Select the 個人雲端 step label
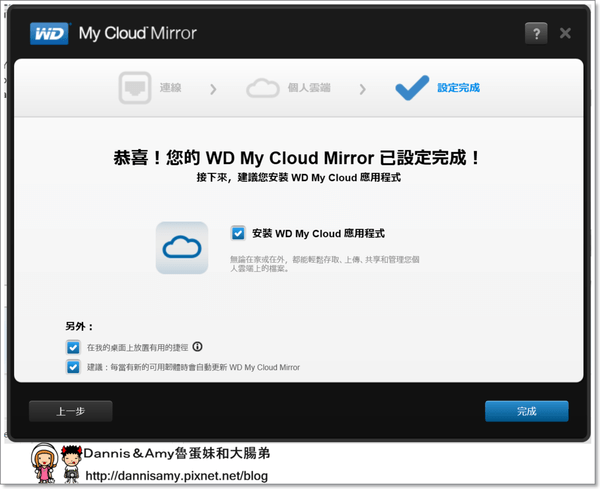Viewport: 600px width, 489px height. click(x=309, y=88)
